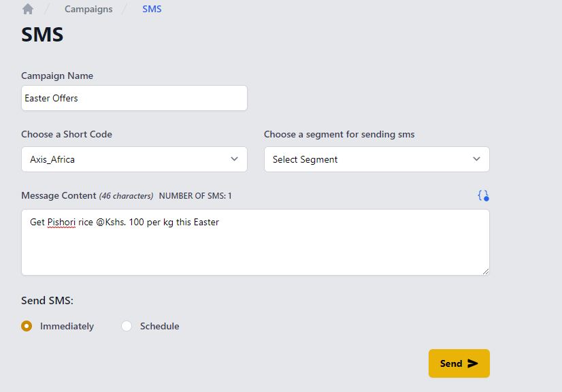Navigate to Campaigns breadcrumb
The image size is (562, 392).
[x=88, y=9]
